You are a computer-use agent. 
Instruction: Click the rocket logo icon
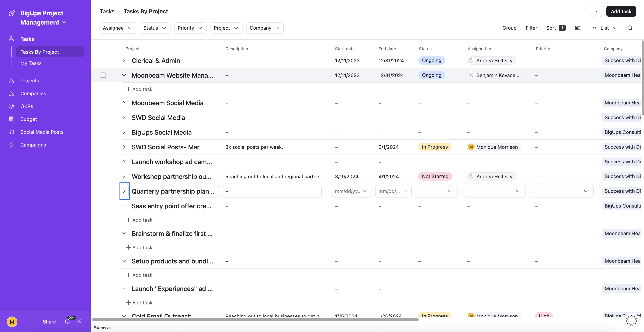click(x=12, y=13)
